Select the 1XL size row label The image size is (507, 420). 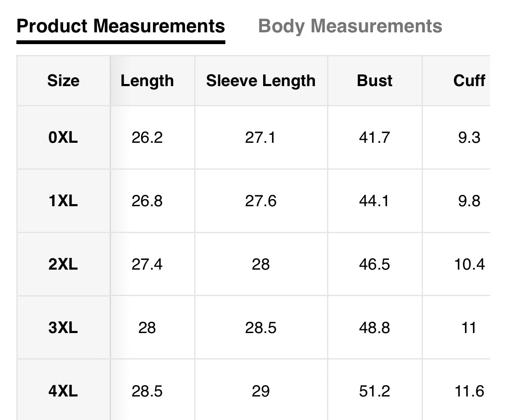coord(63,201)
